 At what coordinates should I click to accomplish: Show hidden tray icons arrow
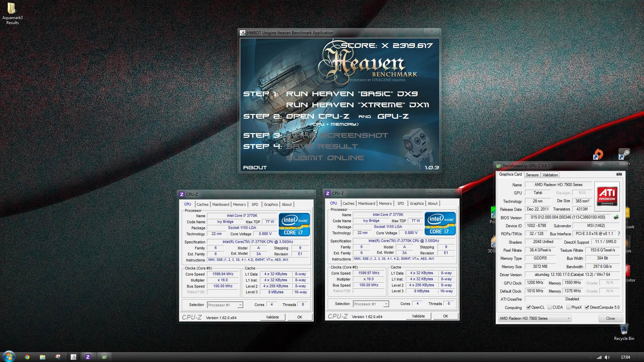tap(591, 358)
